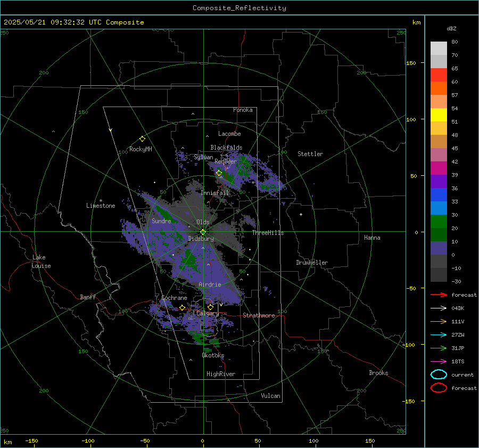Select the red 60–65 dBZ color swatch

click(x=439, y=75)
